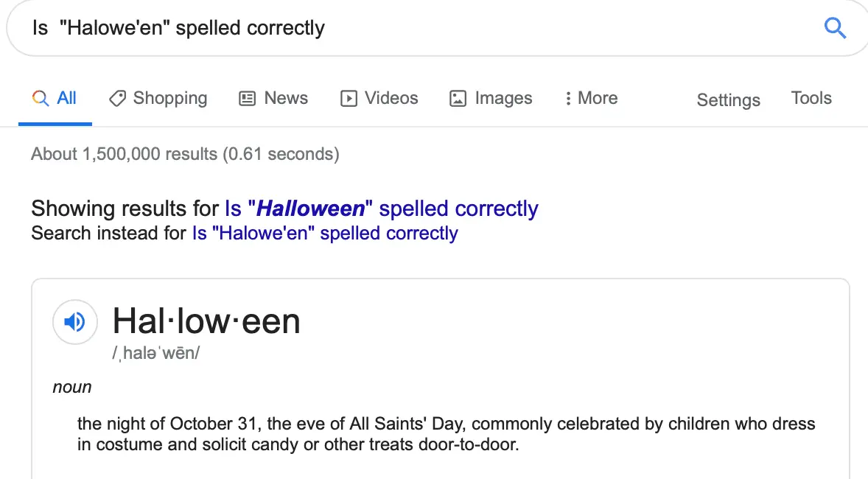Click the three-dot More icon

tap(568, 99)
